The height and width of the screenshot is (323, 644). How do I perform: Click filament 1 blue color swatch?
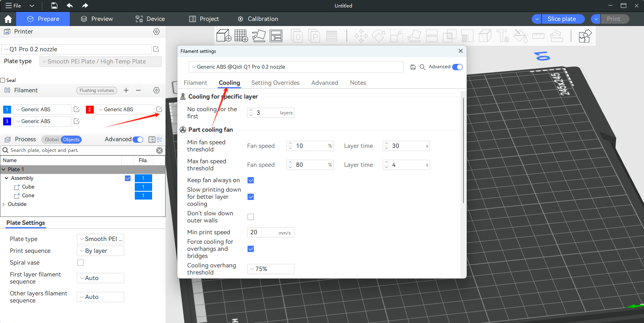tap(7, 110)
